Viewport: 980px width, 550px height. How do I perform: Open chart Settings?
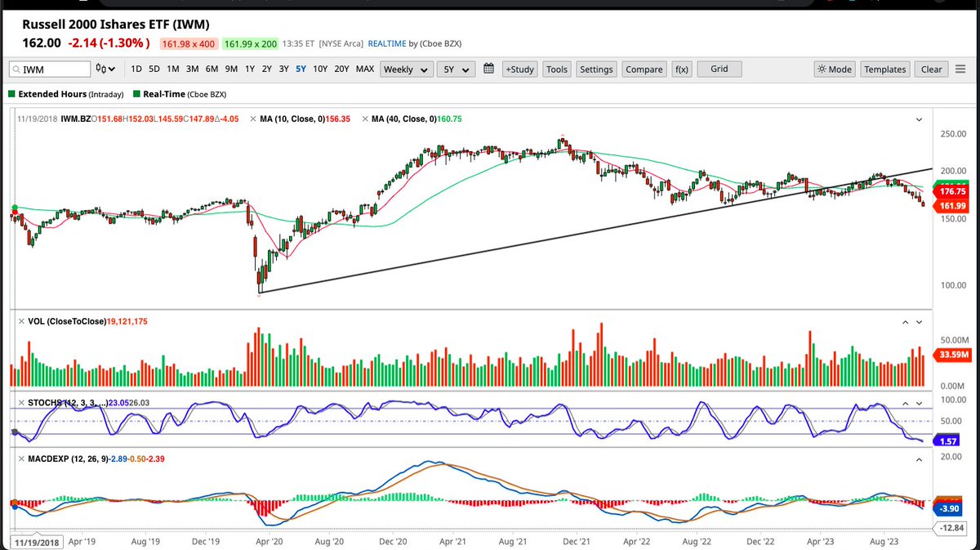[596, 69]
